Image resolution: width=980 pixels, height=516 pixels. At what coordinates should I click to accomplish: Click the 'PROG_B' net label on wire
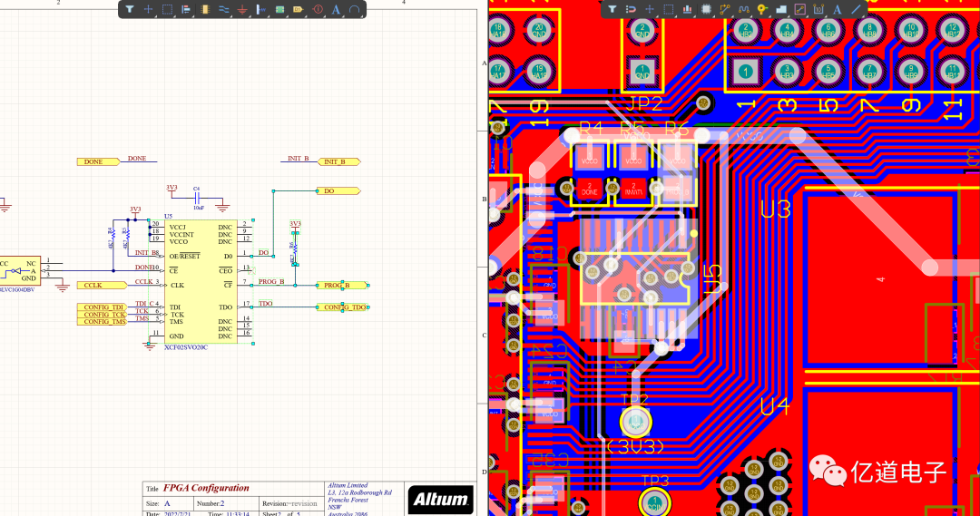click(271, 282)
